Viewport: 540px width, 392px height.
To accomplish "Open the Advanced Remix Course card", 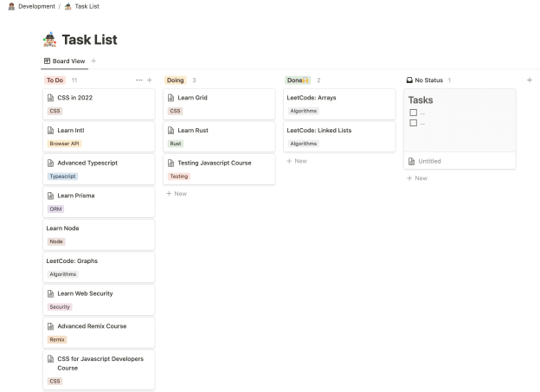I will pyautogui.click(x=99, y=332).
